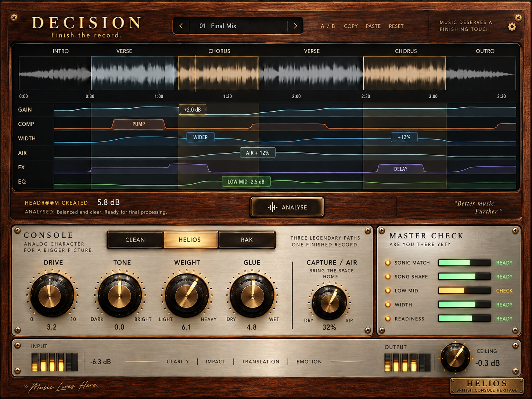532x399 pixels.
Task: Click the PASTE button
Action: (x=373, y=26)
